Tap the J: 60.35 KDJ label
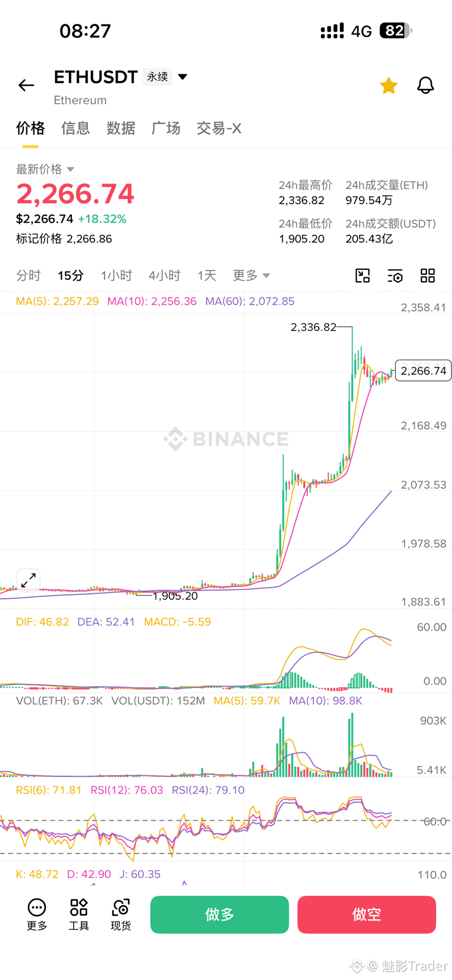Viewport: 452px width, 980px height. (140, 874)
